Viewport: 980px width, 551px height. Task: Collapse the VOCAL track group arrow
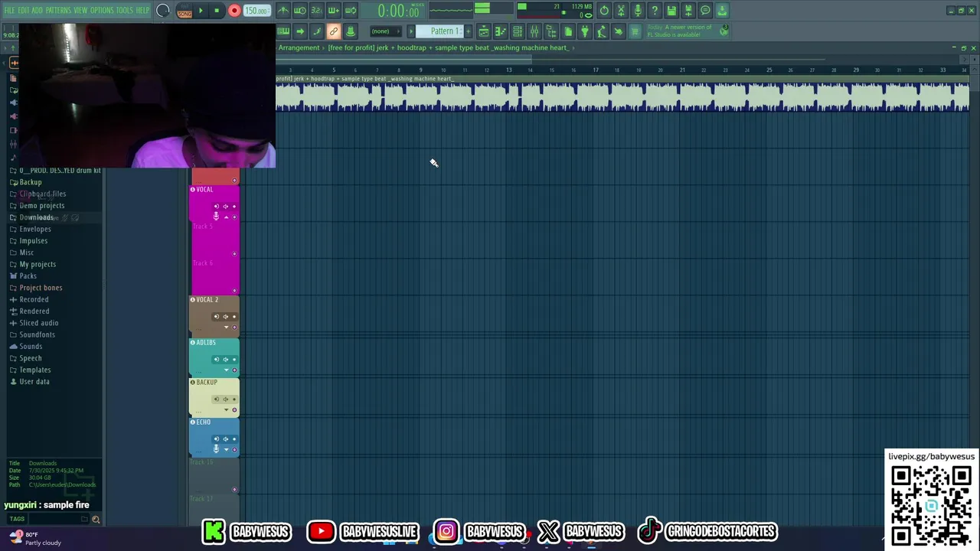[226, 217]
